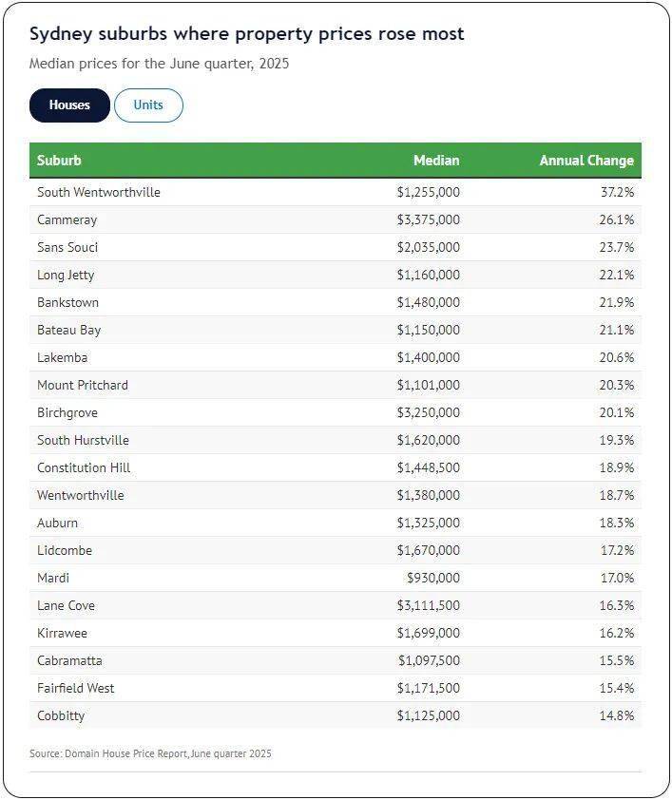The height and width of the screenshot is (800, 672).
Task: Select the Lidcombe row
Action: (64, 550)
